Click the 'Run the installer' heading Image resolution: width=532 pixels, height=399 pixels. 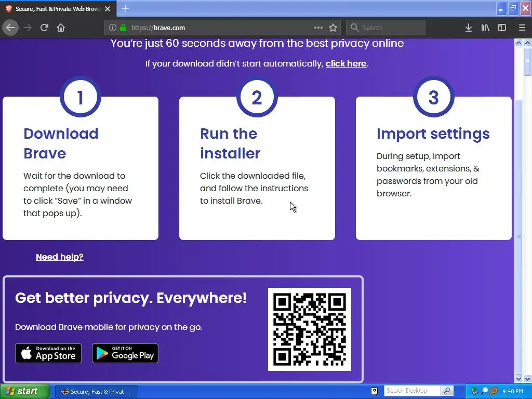coord(230,143)
